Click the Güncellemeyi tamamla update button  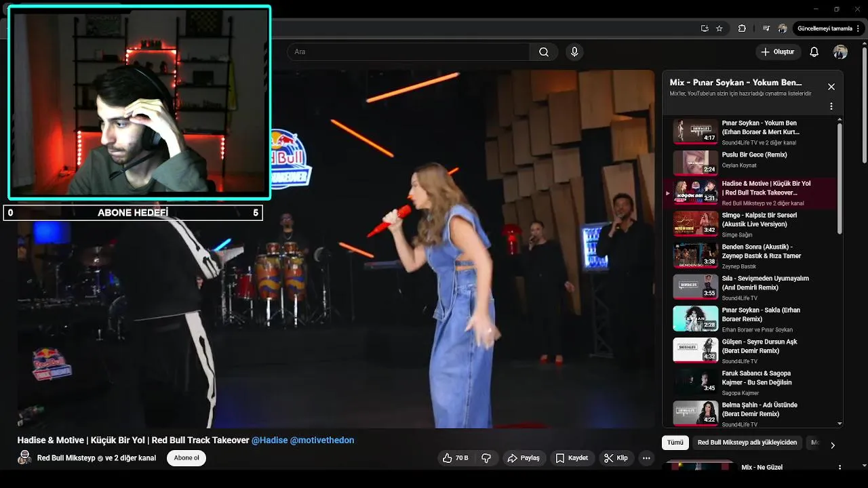[x=824, y=28]
